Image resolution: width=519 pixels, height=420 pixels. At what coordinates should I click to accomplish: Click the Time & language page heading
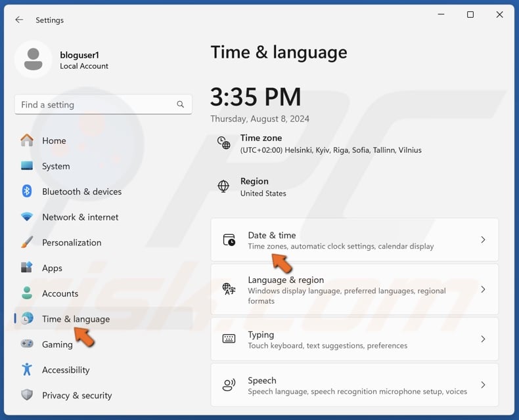coord(279,52)
